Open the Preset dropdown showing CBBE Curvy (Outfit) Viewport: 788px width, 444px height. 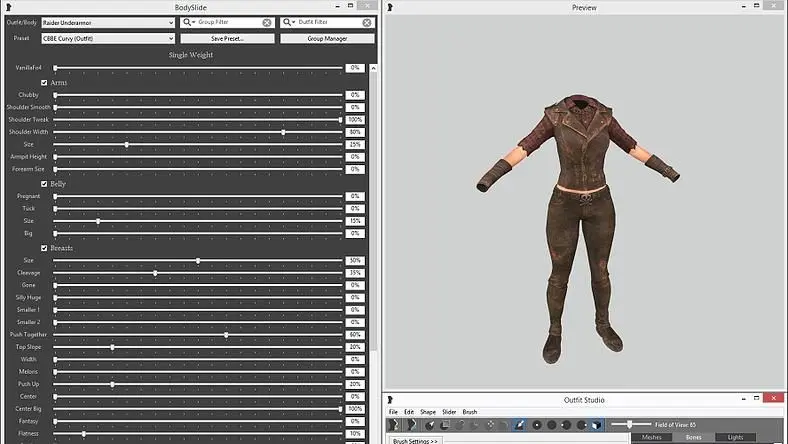coord(108,38)
